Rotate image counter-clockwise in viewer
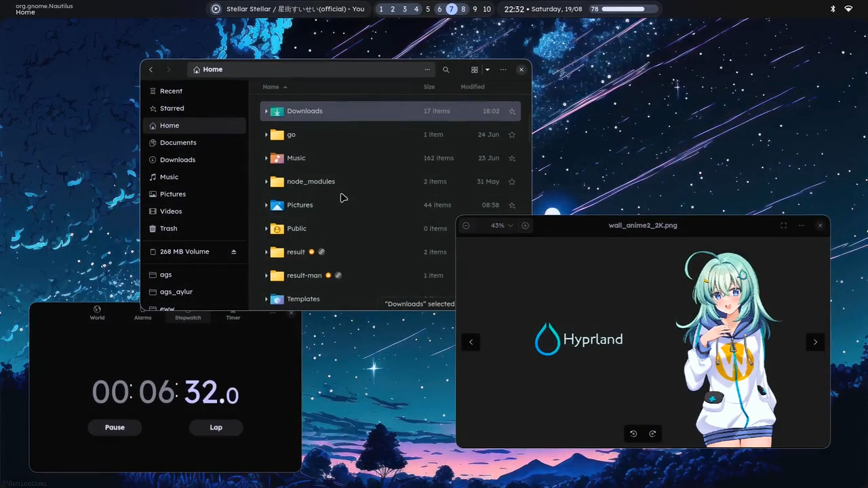Image resolution: width=868 pixels, height=488 pixels. [633, 434]
